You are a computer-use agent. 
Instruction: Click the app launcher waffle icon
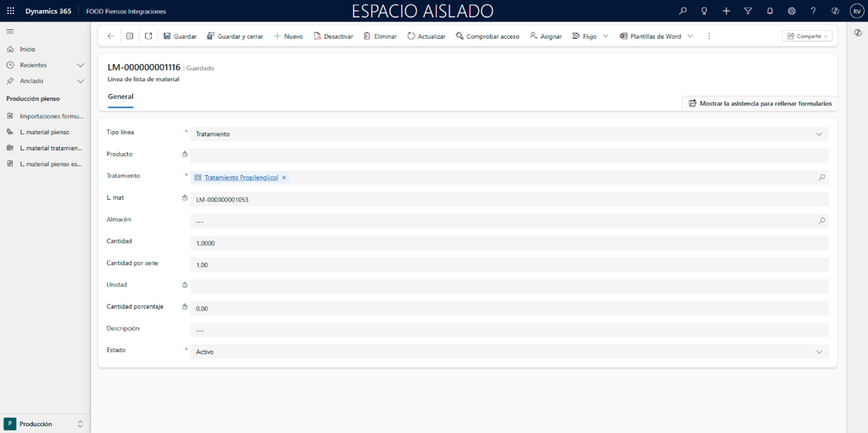[x=11, y=11]
